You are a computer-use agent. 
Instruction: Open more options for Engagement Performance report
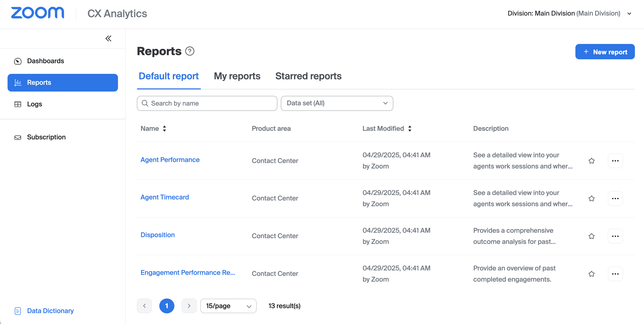[x=615, y=274]
